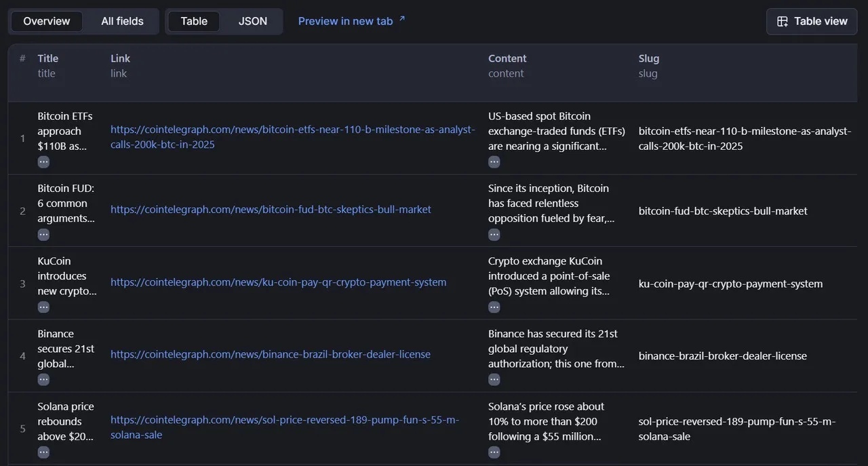This screenshot has height=466, width=868.
Task: Click title cell 'Binance secures 21st global…'
Action: 66,349
